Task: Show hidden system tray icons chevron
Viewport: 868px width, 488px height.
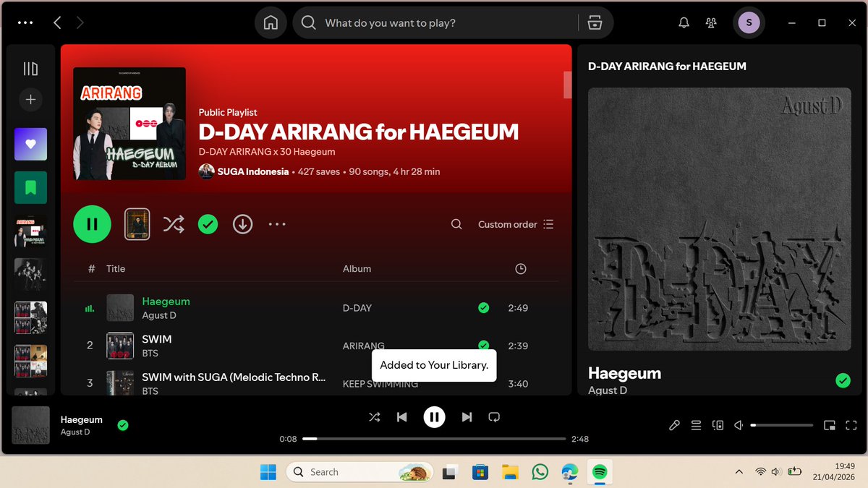Action: point(739,472)
